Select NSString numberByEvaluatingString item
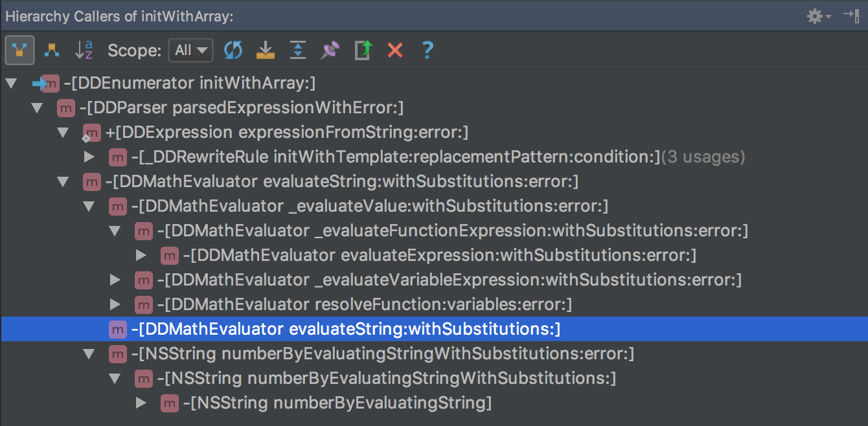 tap(337, 403)
